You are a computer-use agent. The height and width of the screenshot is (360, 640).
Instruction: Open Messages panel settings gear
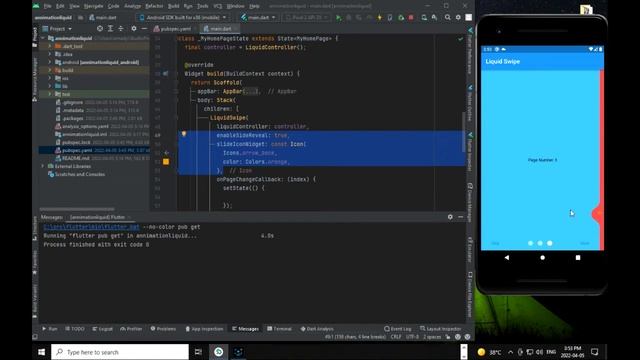click(x=450, y=217)
